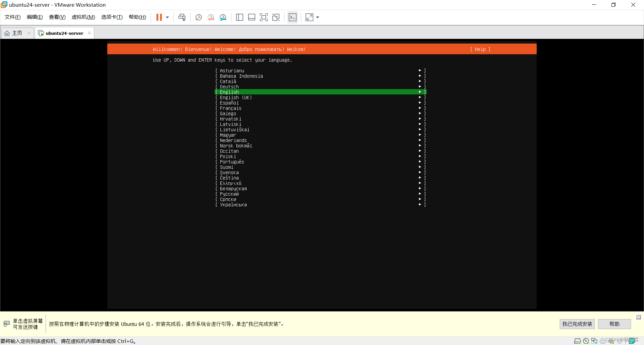
Task: Select Беларуская language row
Action: 320,189
